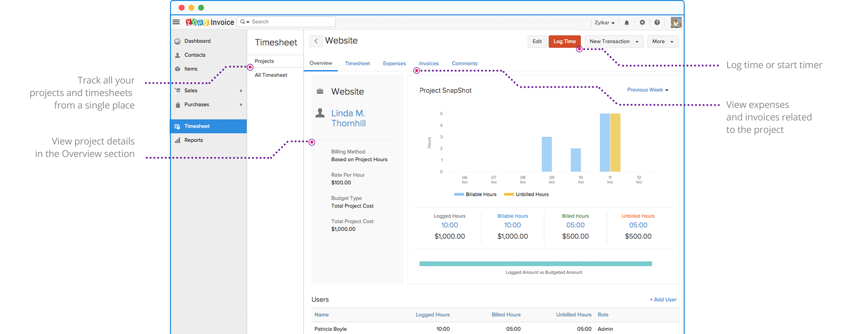This screenshot has height=334, width=868.
Task: Expand the Sales submenu arrow
Action: coord(241,91)
